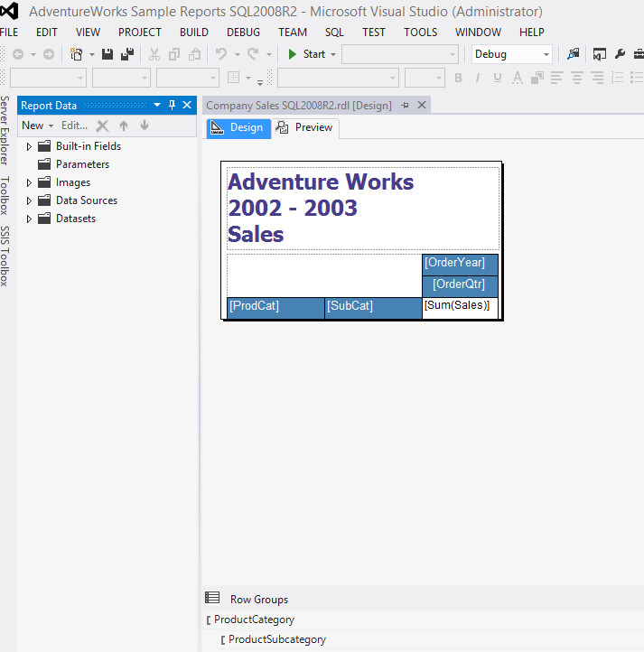The height and width of the screenshot is (652, 644).
Task: Open the PROJECT menu
Action: (139, 32)
